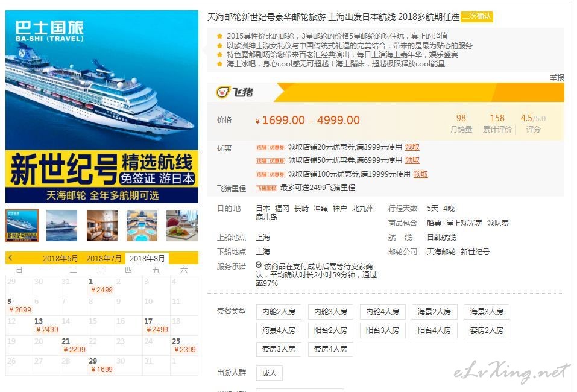Click the 4.5/5.0 评分 rating

(x=533, y=123)
